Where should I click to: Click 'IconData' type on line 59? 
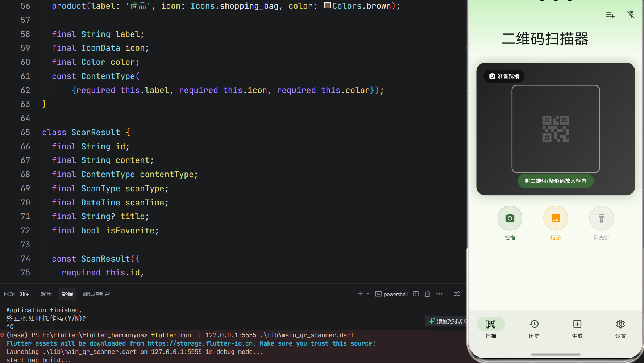[x=101, y=48]
